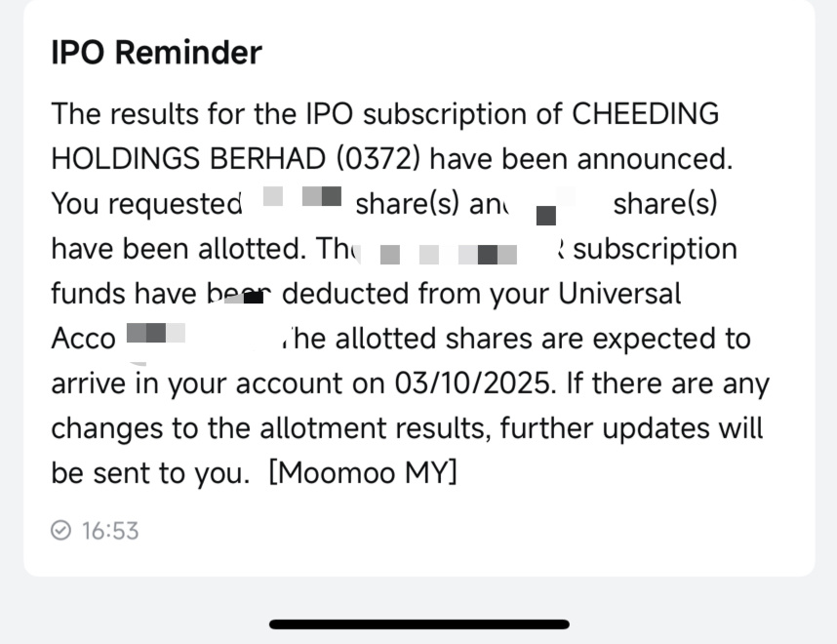Tap the phrase 'You requested'

146,204
